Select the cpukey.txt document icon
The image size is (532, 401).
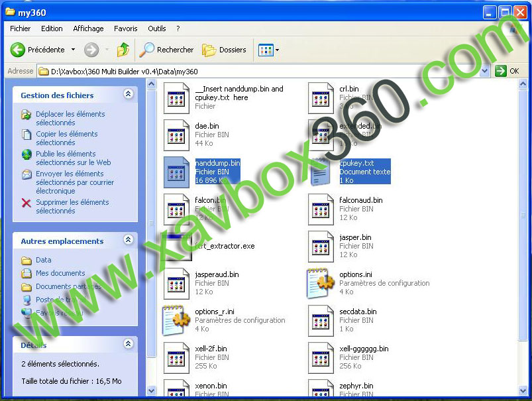(321, 172)
